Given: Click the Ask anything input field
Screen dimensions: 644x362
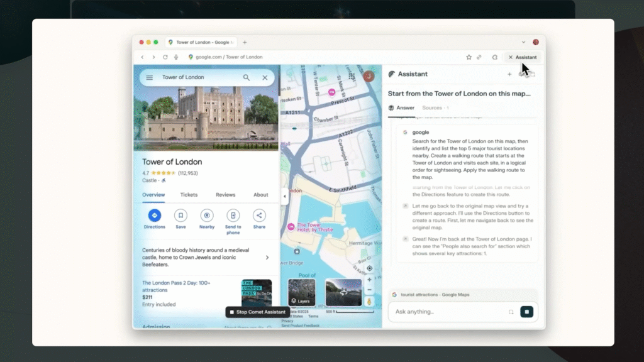Looking at the screenshot, I should click(447, 312).
